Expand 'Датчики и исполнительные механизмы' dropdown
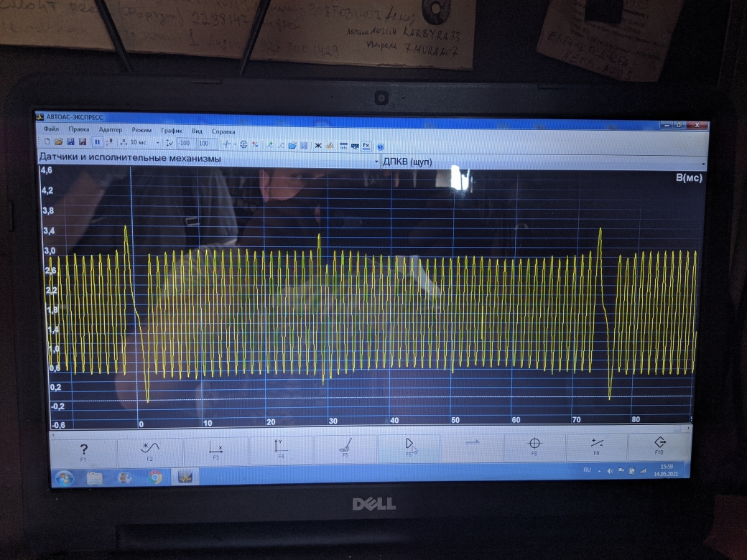This screenshot has height=560, width=747. [376, 162]
